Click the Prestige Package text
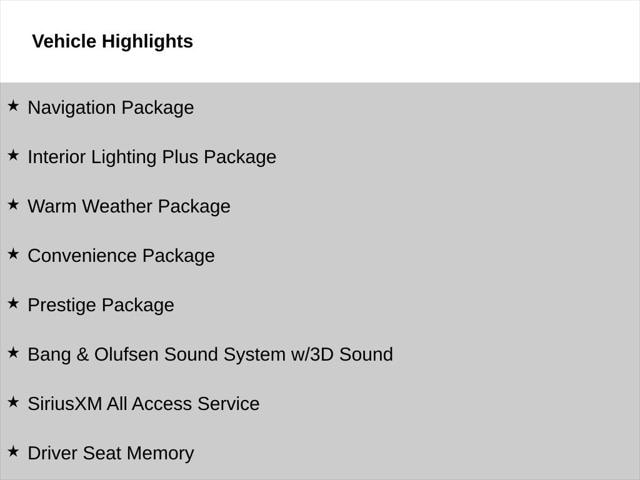This screenshot has height=480, width=640. 101,305
